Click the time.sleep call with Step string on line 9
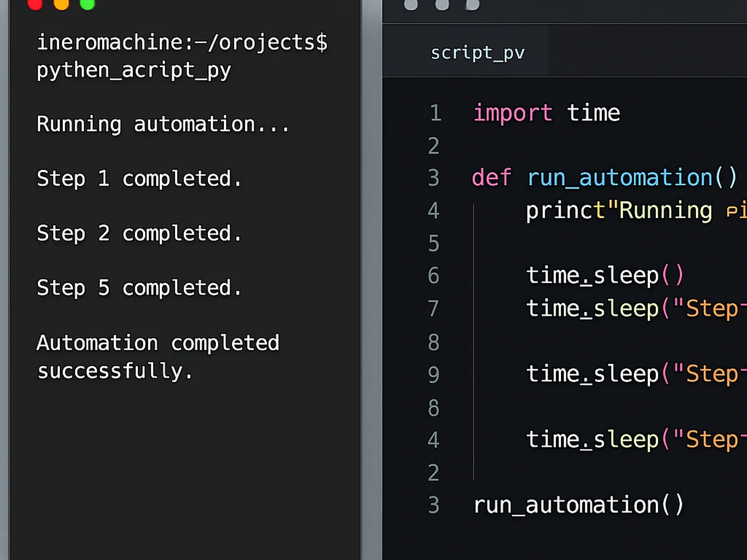Viewport: 747px width, 560px height. pyautogui.click(x=630, y=373)
